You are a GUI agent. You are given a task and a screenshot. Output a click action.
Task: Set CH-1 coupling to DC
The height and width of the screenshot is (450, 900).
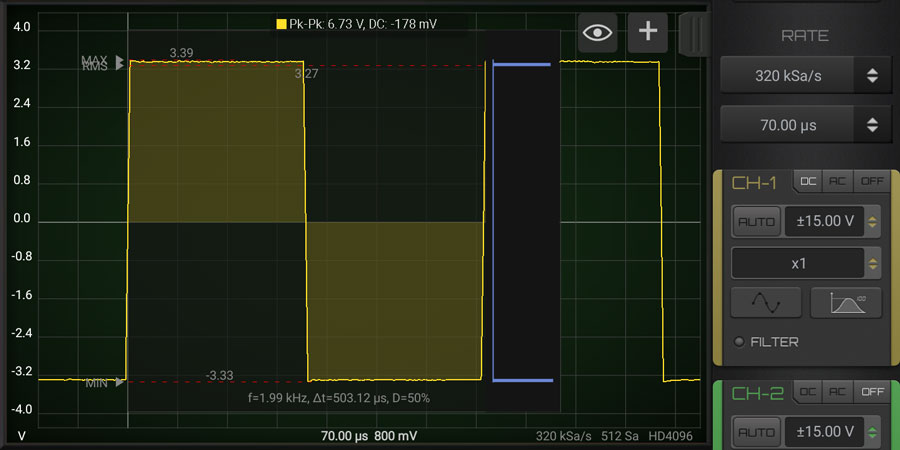tap(808, 182)
